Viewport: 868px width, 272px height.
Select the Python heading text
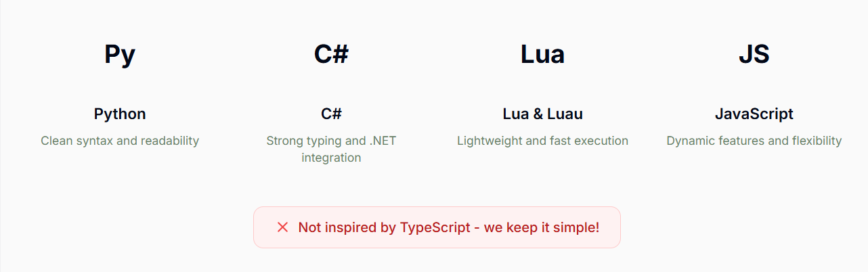click(120, 114)
